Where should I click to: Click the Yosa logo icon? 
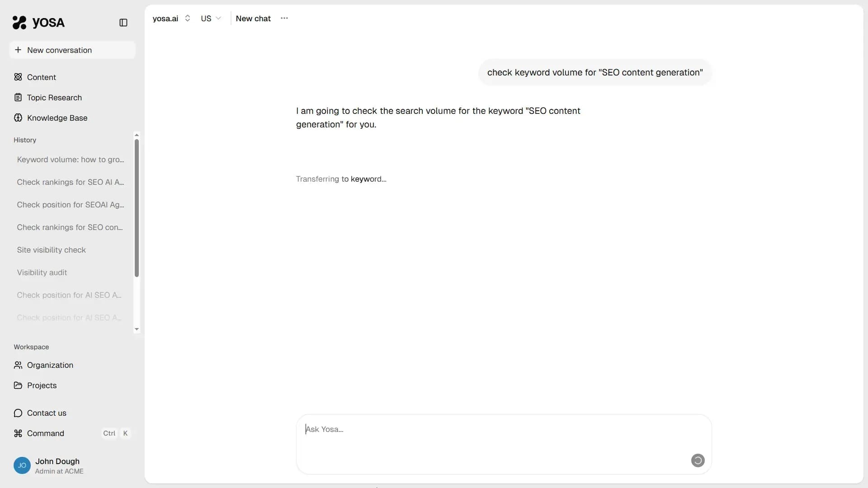19,22
